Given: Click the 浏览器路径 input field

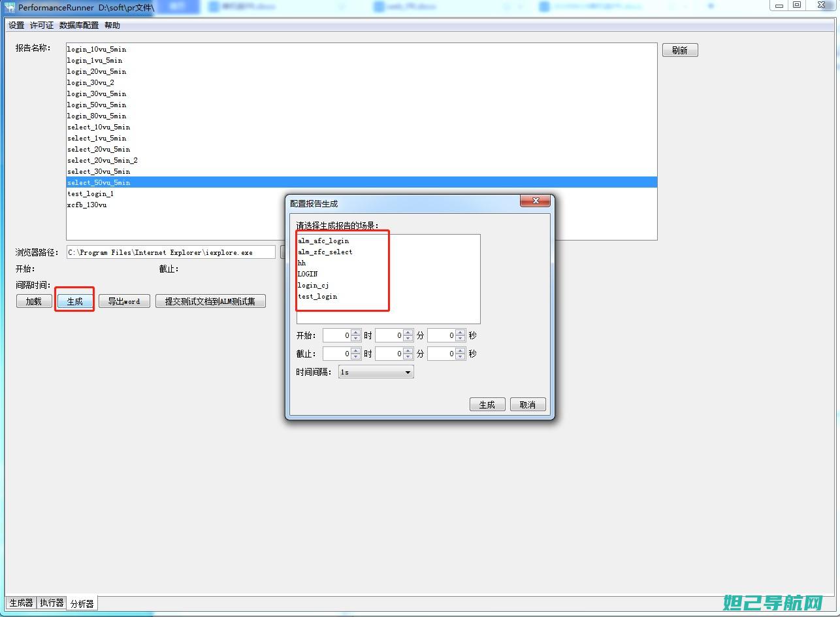Looking at the screenshot, I should pyautogui.click(x=170, y=252).
